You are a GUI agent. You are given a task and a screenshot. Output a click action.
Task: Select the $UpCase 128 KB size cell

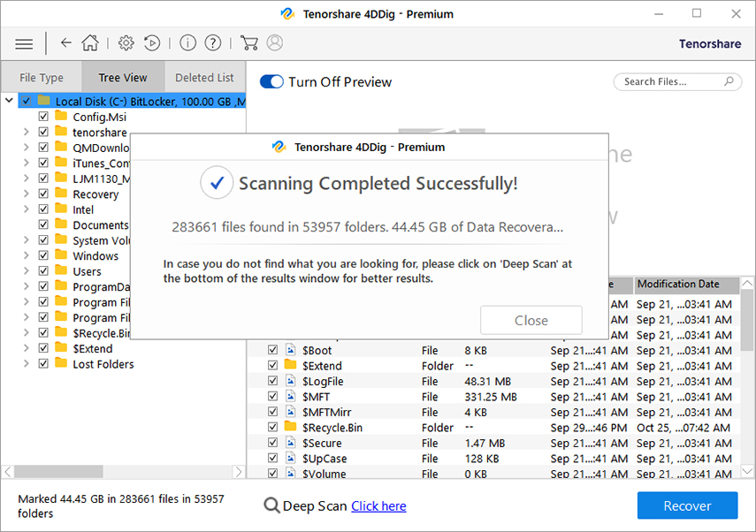[482, 459]
